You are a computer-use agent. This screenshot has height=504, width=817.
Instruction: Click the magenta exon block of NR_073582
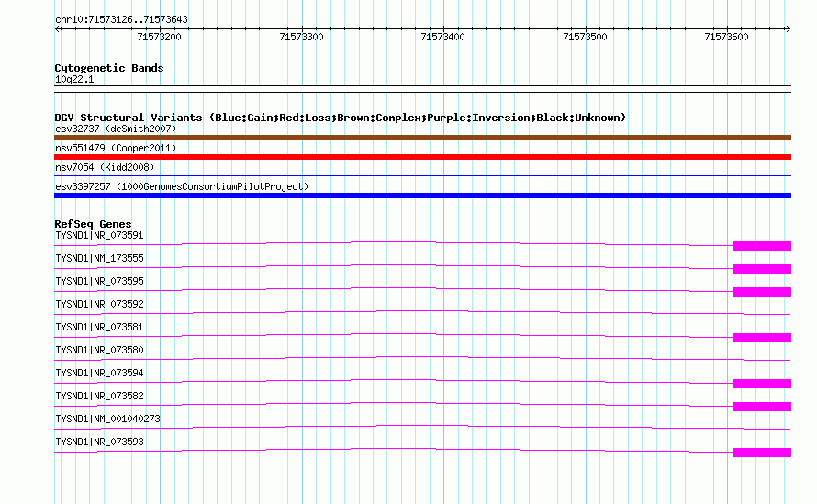point(762,407)
